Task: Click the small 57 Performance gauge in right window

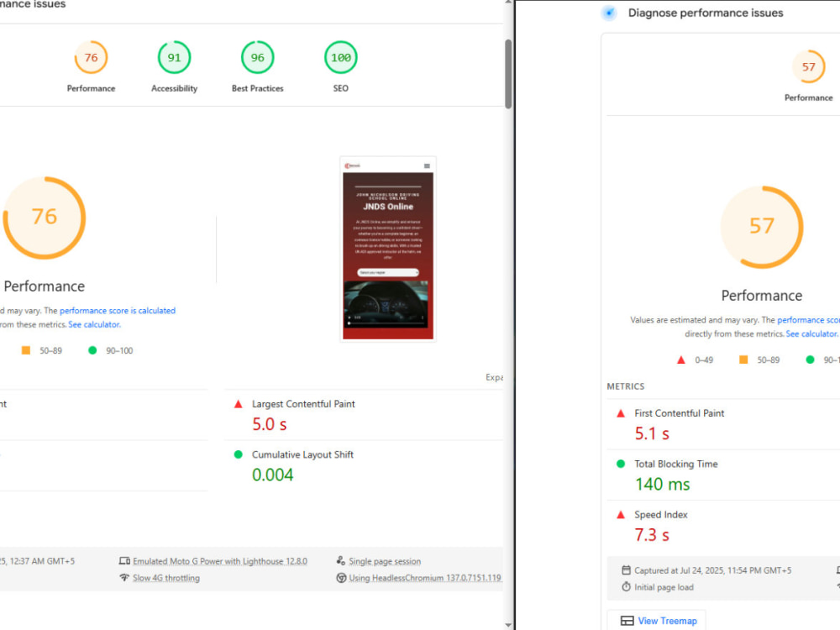Action: point(808,66)
